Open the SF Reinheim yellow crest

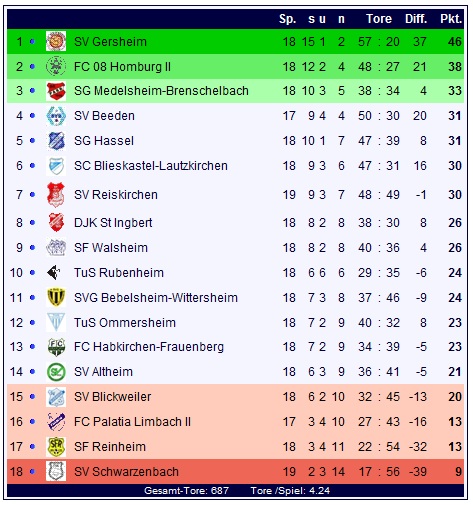coord(56,447)
